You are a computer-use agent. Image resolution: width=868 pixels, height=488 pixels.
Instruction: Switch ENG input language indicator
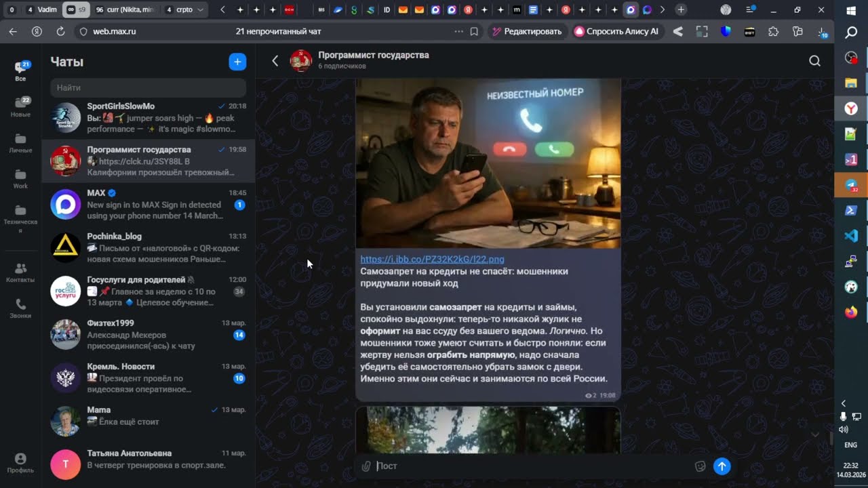[850, 445]
